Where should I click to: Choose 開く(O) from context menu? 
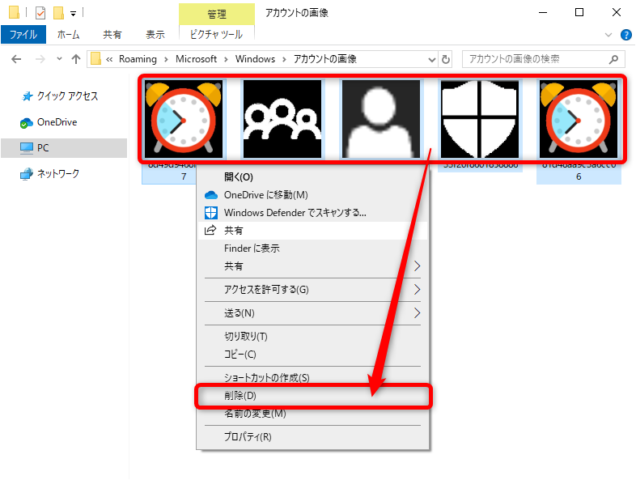coord(313,177)
